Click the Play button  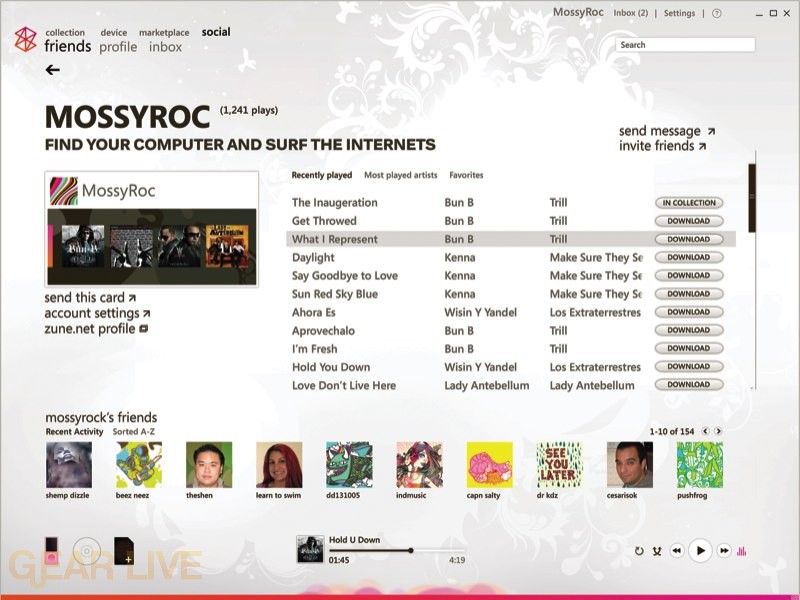[x=700, y=551]
